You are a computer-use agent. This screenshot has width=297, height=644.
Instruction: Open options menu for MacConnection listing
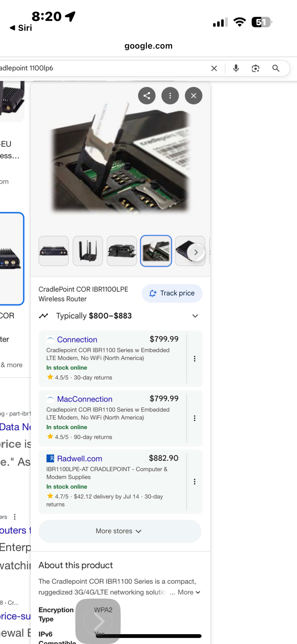point(194,418)
